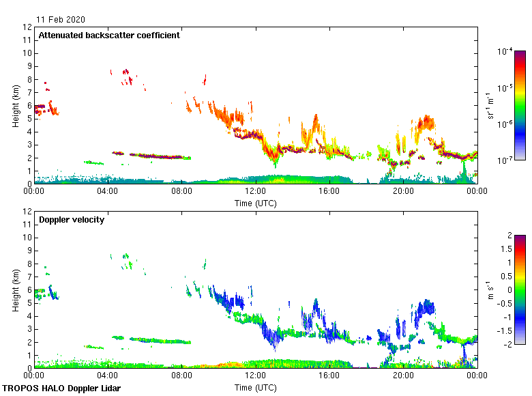The width and height of the screenshot is (532, 396).
Task: Click the 10^-4 label on the backscatter colorbar
Action: (x=505, y=52)
